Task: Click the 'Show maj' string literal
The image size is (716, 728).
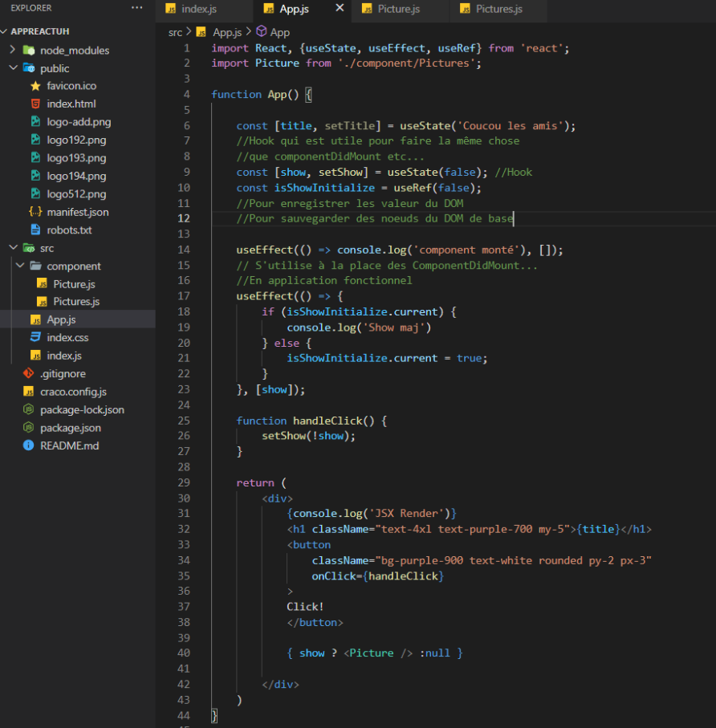Action: click(x=394, y=327)
